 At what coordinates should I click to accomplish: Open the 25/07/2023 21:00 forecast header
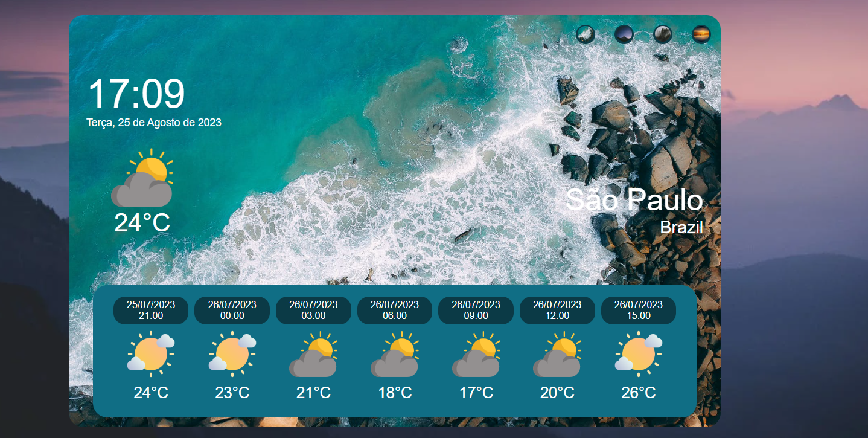tap(150, 310)
